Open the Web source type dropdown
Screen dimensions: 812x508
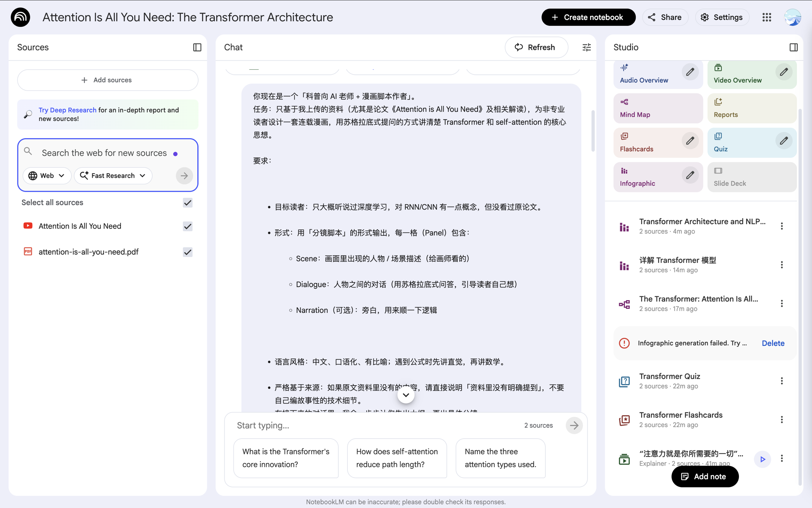pyautogui.click(x=47, y=176)
